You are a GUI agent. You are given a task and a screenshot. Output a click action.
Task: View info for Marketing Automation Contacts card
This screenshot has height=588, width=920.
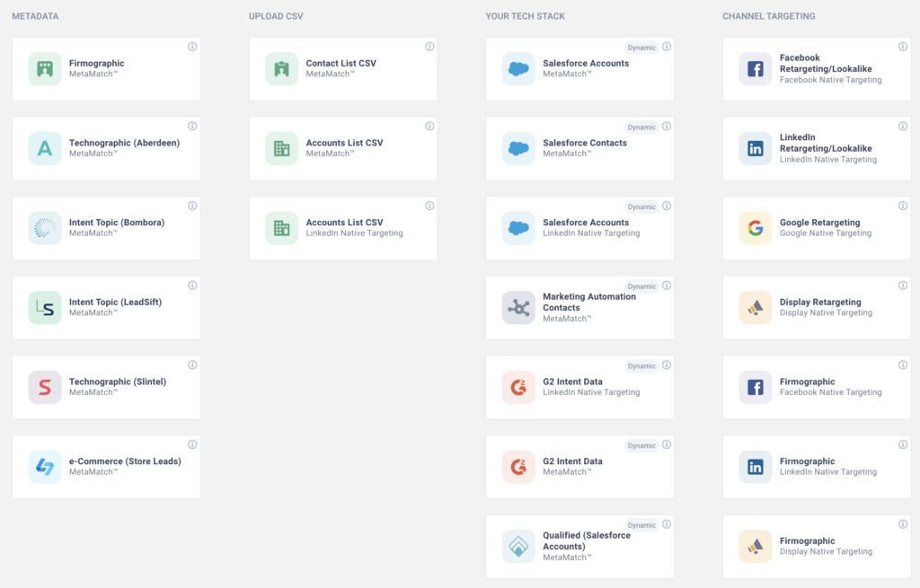click(667, 285)
